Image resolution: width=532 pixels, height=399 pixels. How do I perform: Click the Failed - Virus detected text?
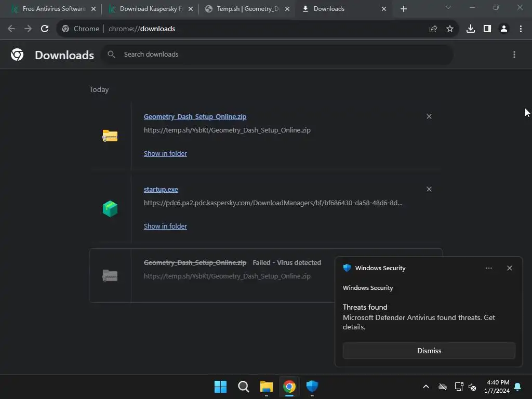pyautogui.click(x=287, y=262)
